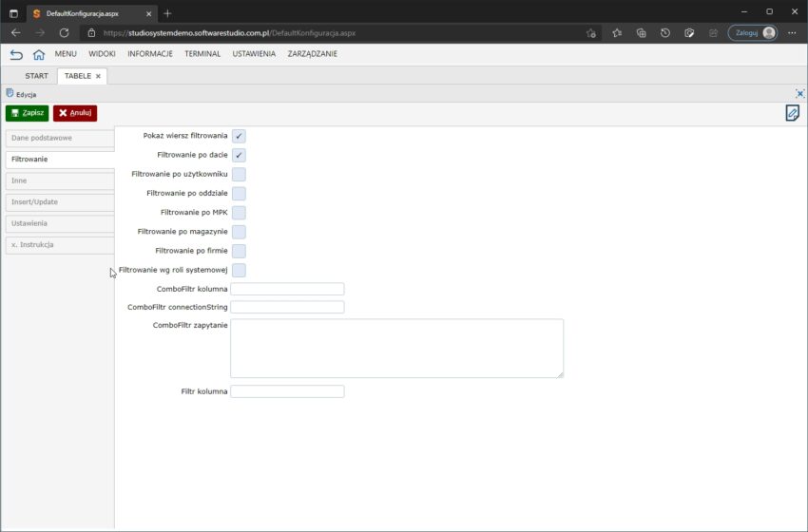Open browser favorites star icon

click(x=617, y=32)
